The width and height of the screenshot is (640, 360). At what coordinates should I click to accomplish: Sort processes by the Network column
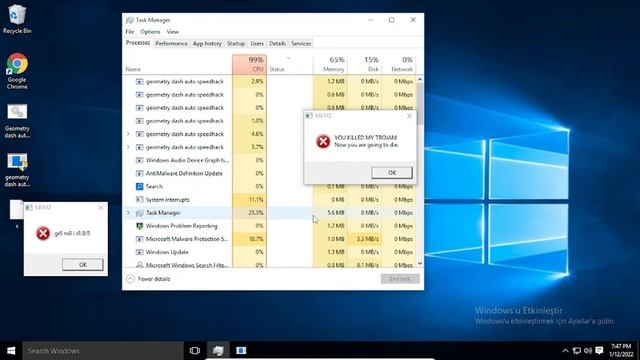[x=398, y=64]
